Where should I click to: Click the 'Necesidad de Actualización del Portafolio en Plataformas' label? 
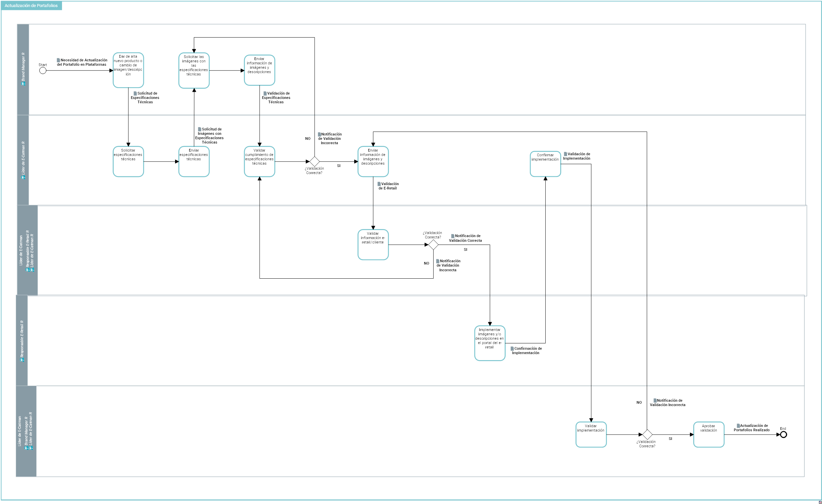(82, 62)
